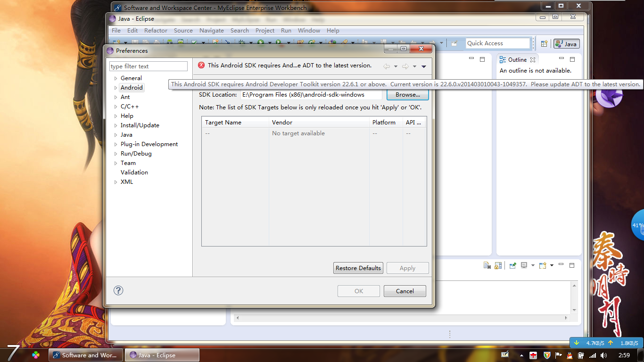Click the Target Name column header
This screenshot has width=644, height=362.
[x=235, y=122]
